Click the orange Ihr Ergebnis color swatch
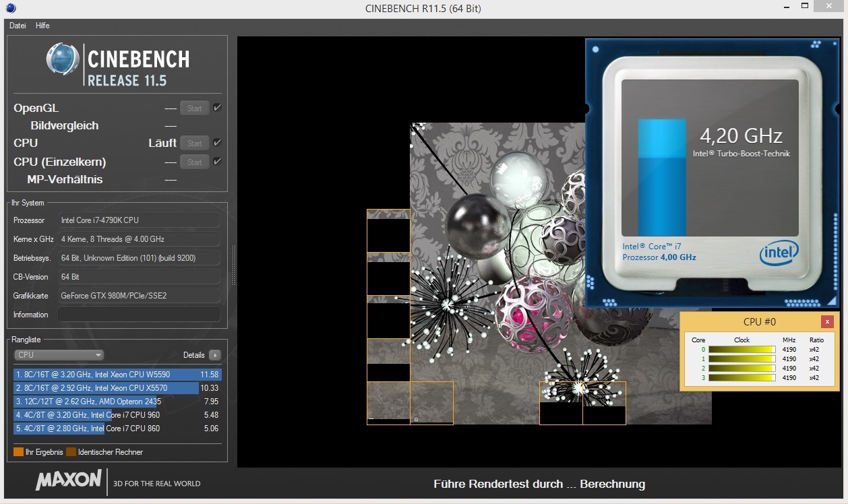 (18, 452)
